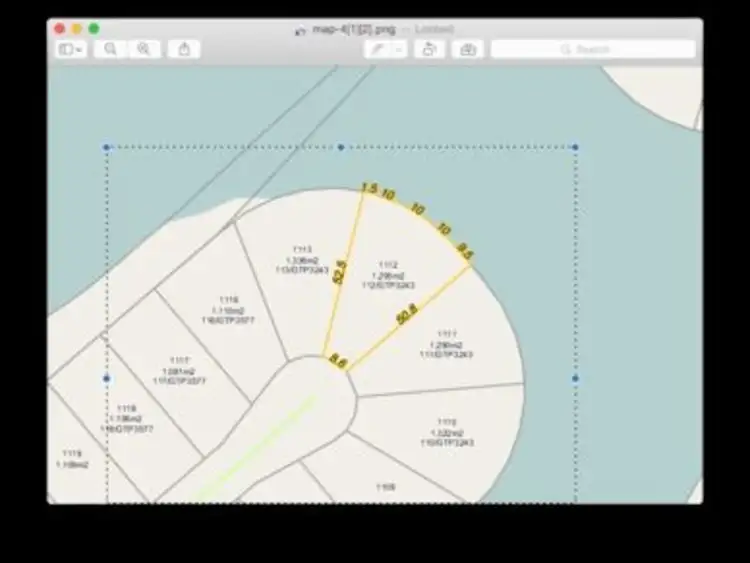Expand the highlight color dropdown arrow
The width and height of the screenshot is (750, 563).
tap(399, 49)
